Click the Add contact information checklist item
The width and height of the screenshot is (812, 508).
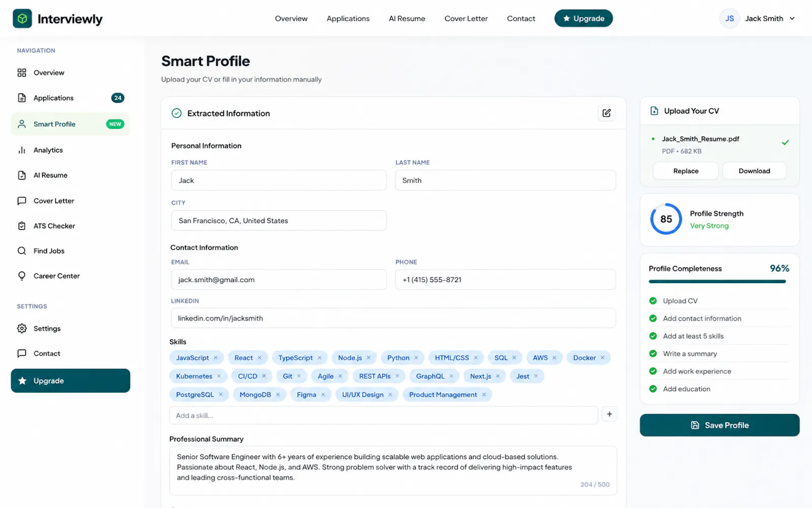[719, 319]
